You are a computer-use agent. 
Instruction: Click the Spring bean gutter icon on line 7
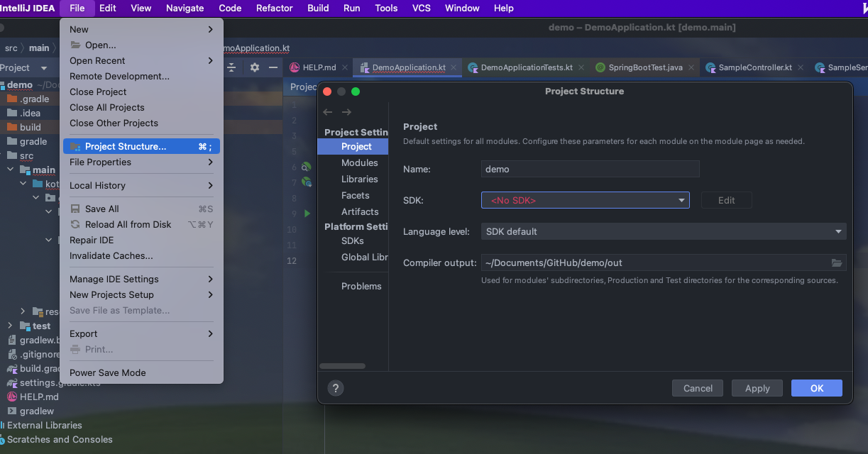click(306, 182)
